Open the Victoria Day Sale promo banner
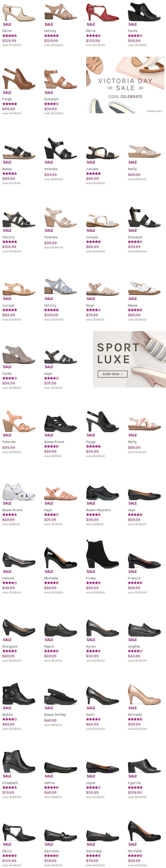 [125, 85]
